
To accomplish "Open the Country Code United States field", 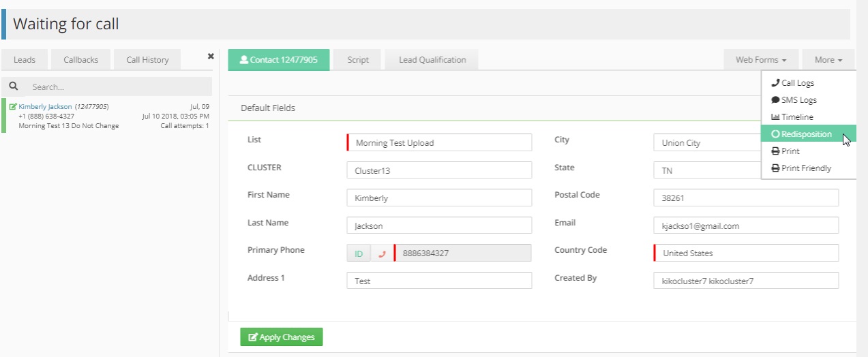I will [746, 253].
